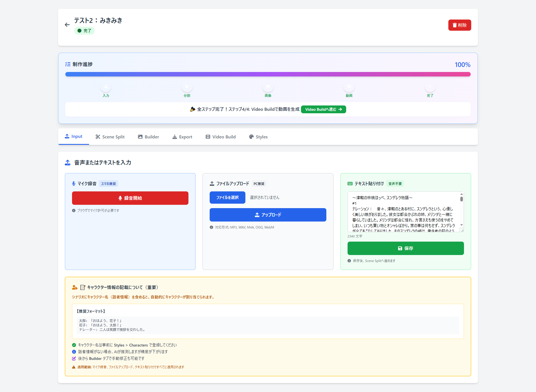Open the Builder tab
This screenshot has height=392, width=536.
148,137
